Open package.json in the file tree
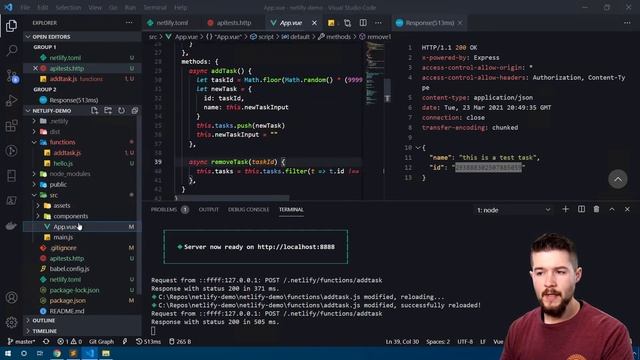 (68, 300)
